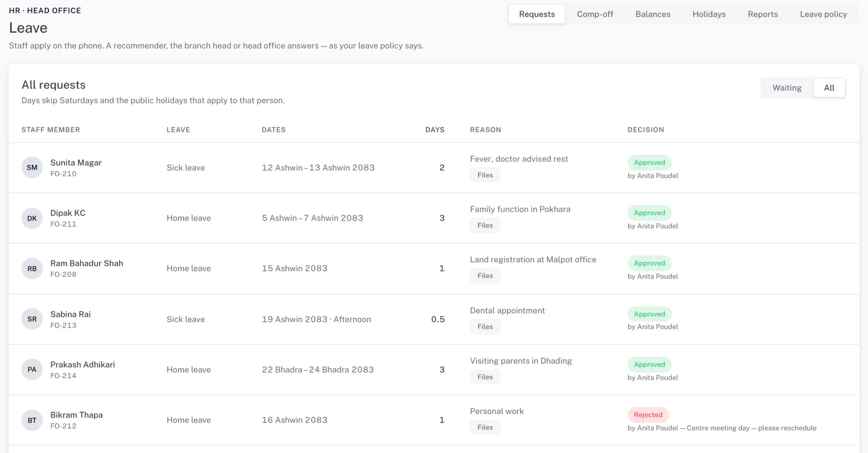Switch to the Comp-off tab

click(595, 14)
